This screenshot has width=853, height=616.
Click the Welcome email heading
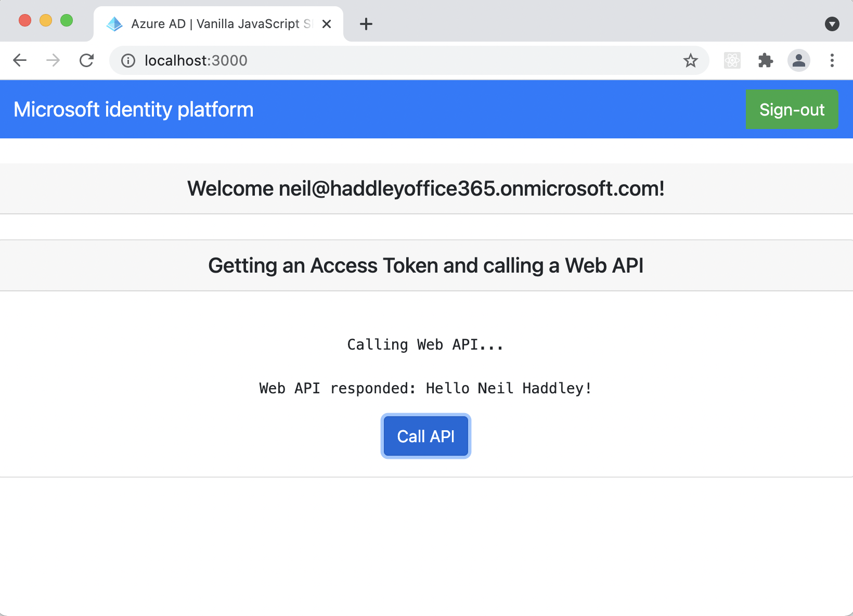pos(425,188)
